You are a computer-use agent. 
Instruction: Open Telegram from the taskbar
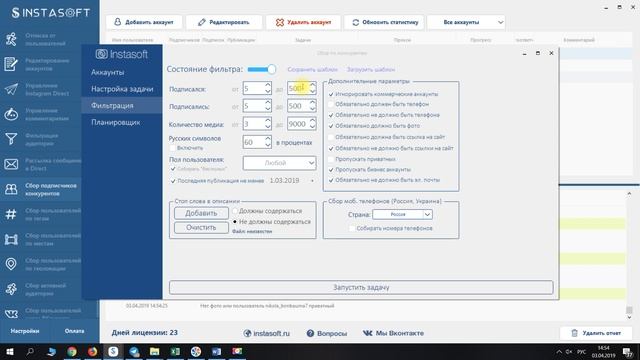134,351
